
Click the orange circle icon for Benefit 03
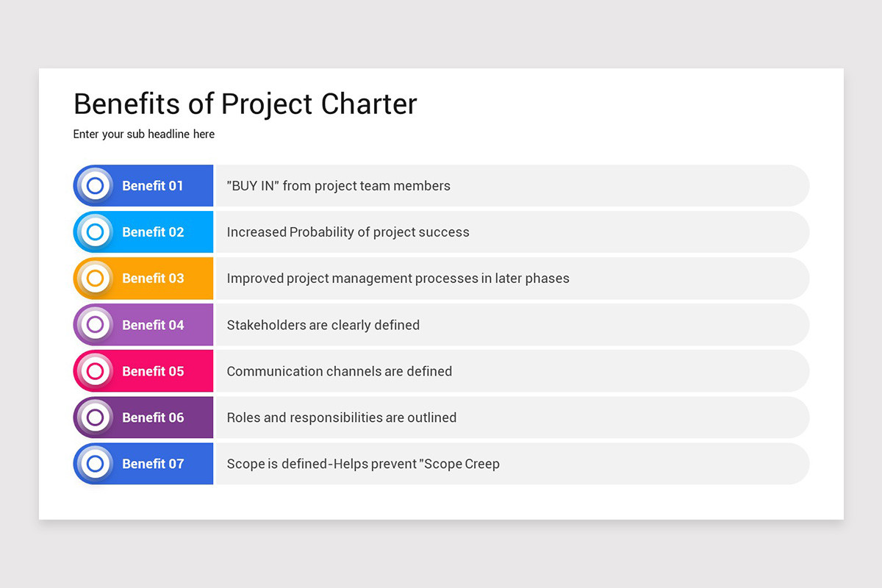click(x=95, y=279)
